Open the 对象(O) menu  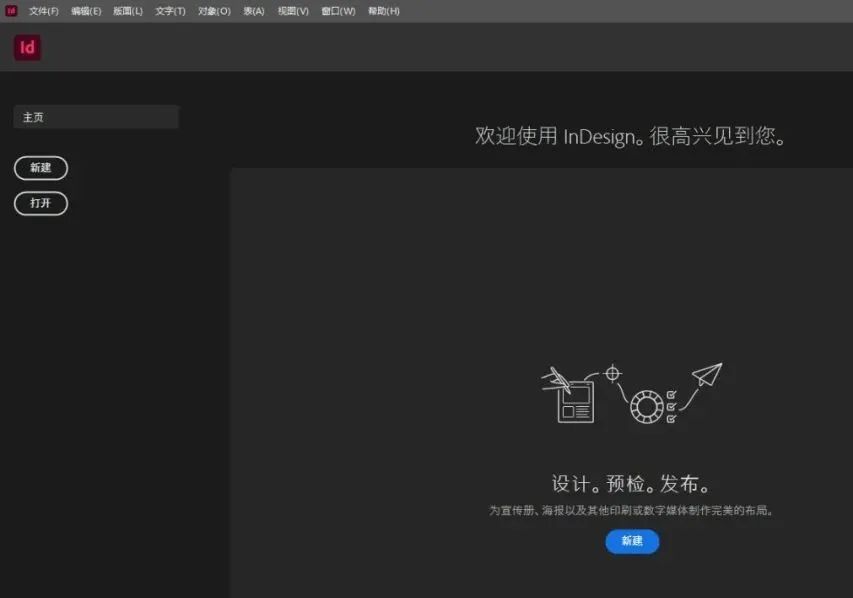pyautogui.click(x=214, y=11)
